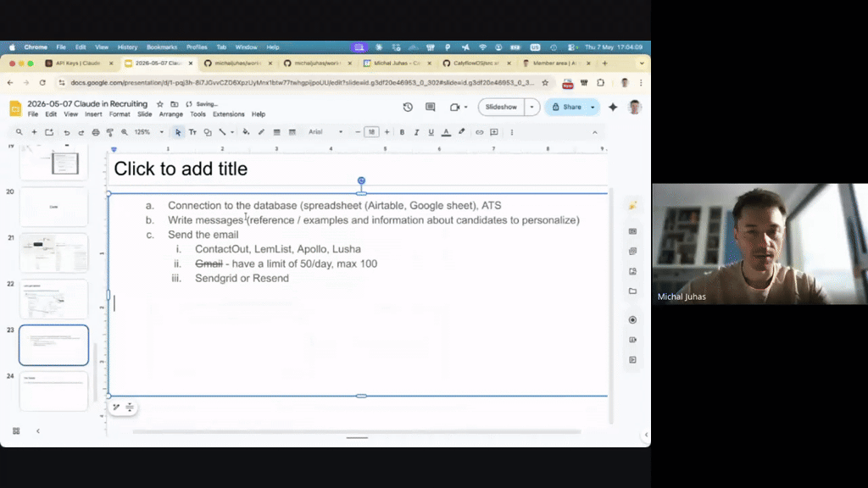Viewport: 868px width, 488px height.
Task: Select slide 22 thumbnail
Action: (53, 299)
